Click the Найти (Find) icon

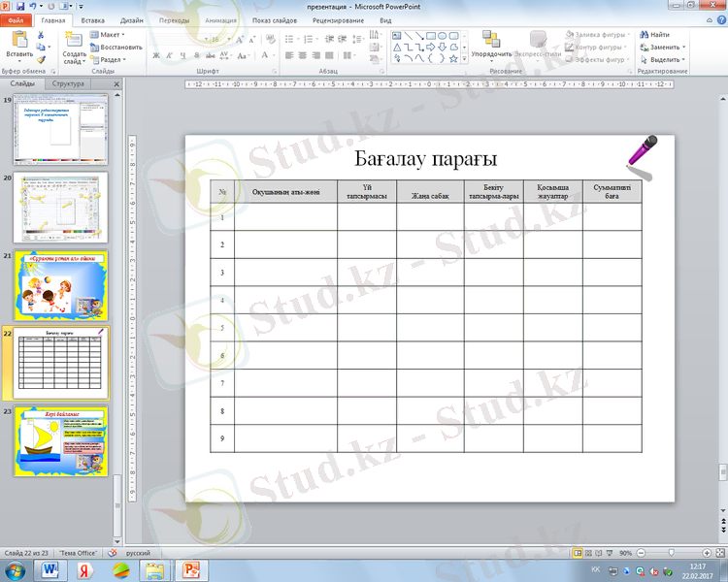point(659,34)
